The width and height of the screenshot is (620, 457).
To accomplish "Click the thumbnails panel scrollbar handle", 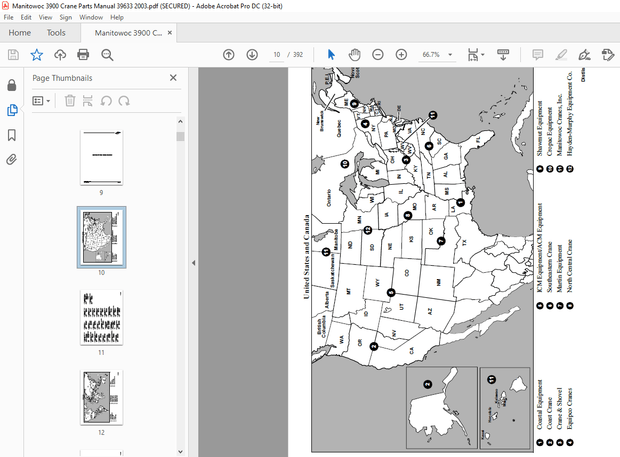I will (x=180, y=136).
